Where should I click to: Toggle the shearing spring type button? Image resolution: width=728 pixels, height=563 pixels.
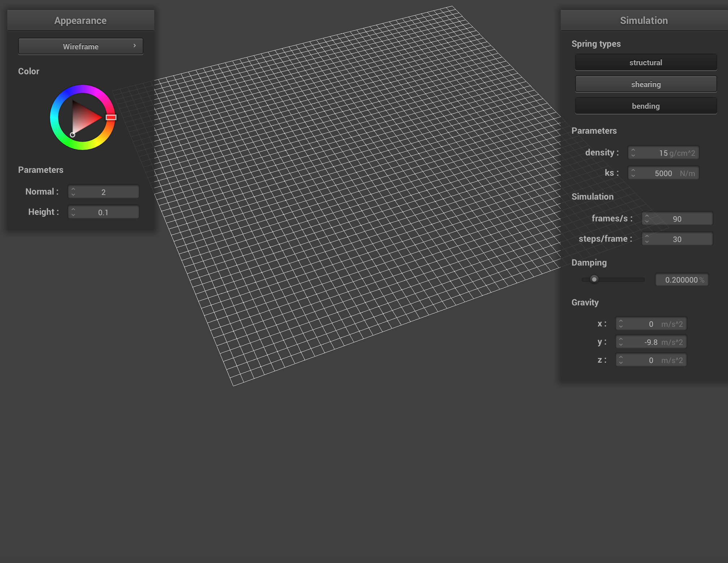(x=645, y=84)
